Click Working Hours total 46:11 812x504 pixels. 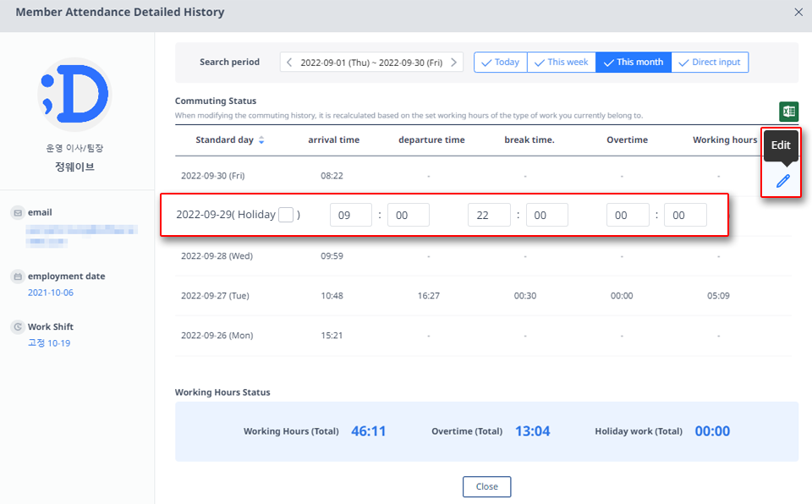(x=369, y=431)
